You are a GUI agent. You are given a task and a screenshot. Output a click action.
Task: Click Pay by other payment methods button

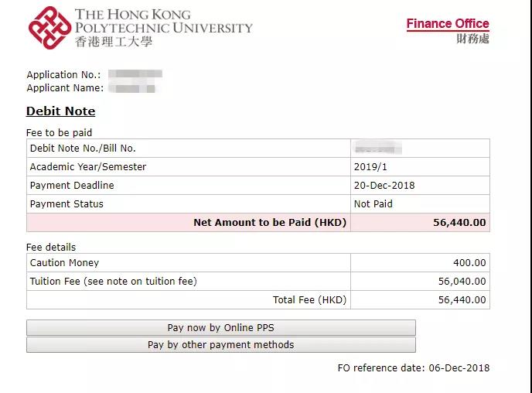pos(221,345)
